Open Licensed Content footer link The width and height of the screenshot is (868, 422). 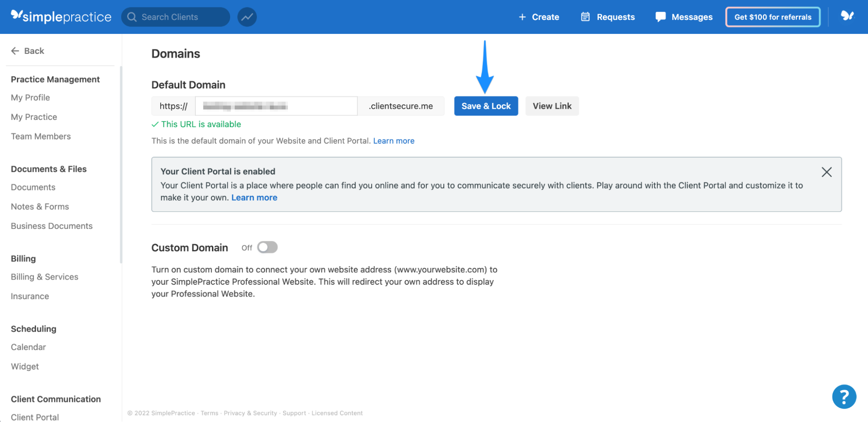coord(337,413)
